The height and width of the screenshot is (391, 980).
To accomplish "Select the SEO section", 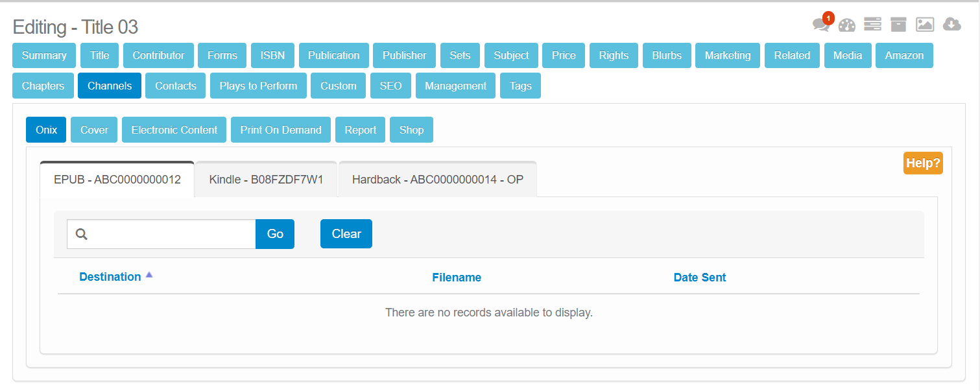I will (x=390, y=86).
